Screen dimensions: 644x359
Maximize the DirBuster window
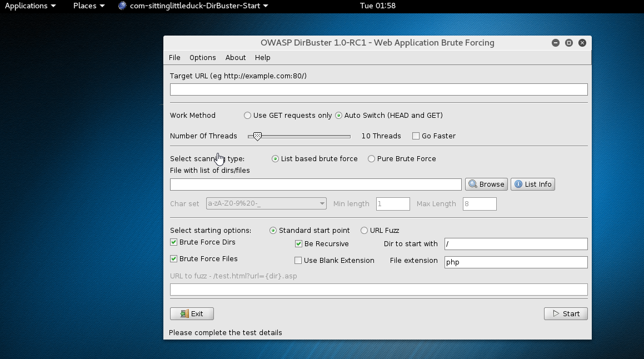tap(569, 43)
